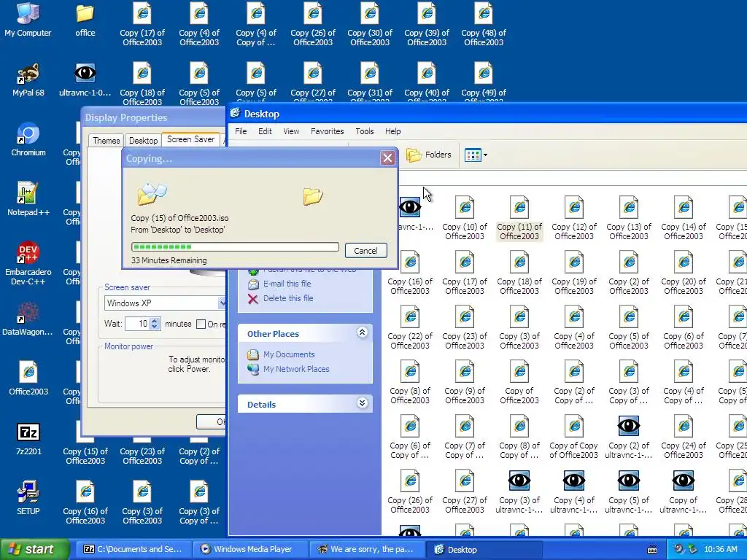This screenshot has height=560, width=747.
Task: Collapse the Other Places panel
Action: click(362, 332)
